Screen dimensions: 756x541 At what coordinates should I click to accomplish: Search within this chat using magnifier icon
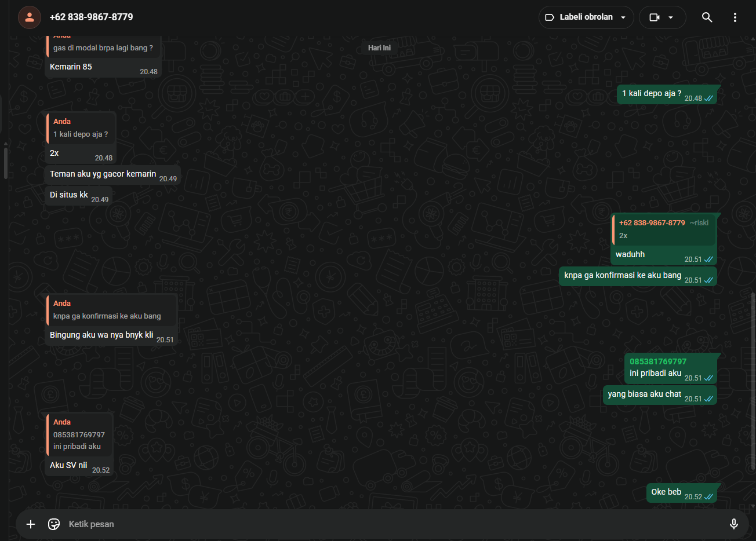pyautogui.click(x=707, y=17)
